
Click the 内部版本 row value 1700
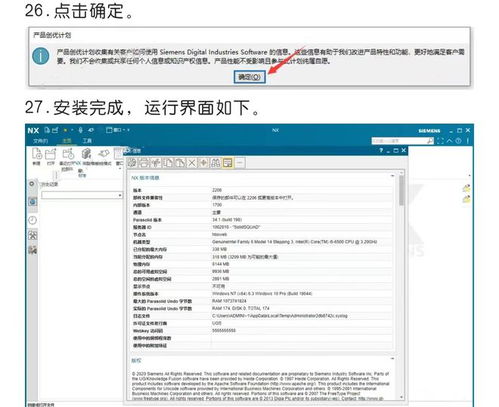click(x=217, y=205)
